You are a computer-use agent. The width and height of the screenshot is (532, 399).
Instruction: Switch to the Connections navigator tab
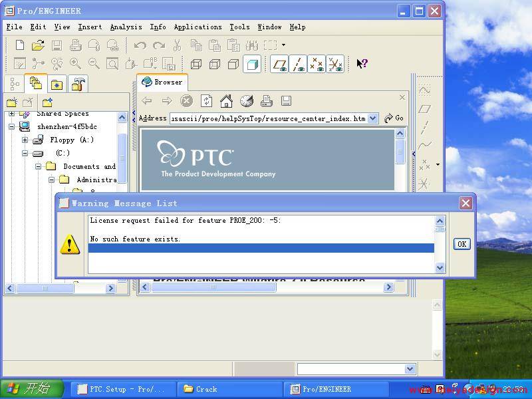click(78, 84)
